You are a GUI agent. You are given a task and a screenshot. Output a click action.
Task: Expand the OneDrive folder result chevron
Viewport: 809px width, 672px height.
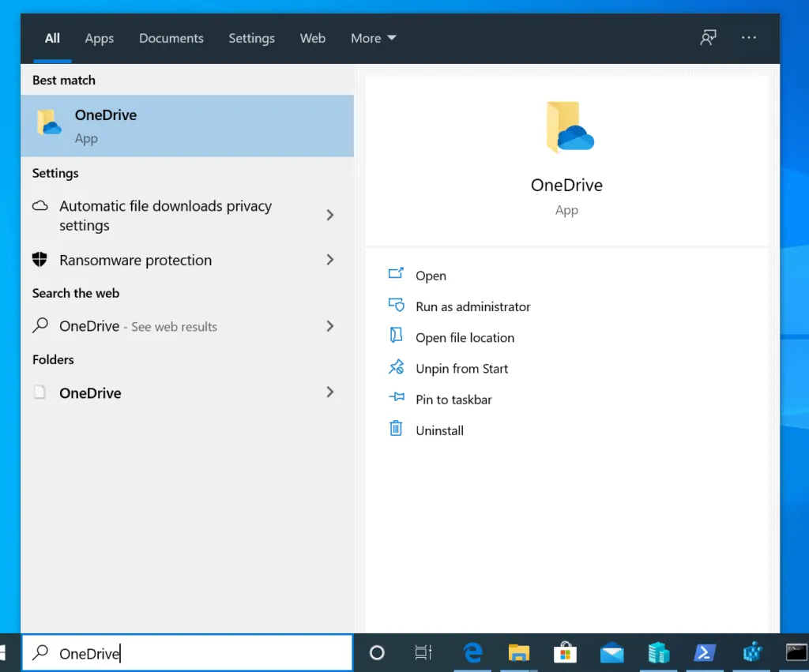(x=330, y=392)
